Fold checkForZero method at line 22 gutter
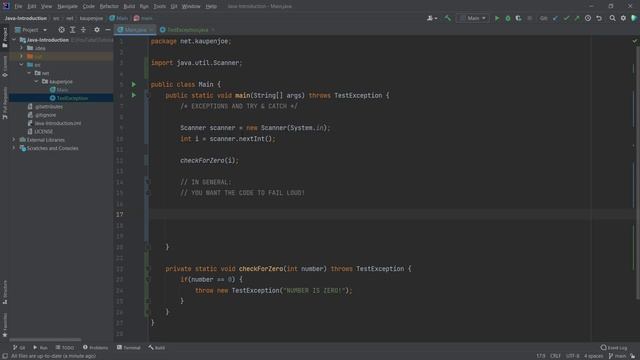This screenshot has width=640, height=360. 148,269
